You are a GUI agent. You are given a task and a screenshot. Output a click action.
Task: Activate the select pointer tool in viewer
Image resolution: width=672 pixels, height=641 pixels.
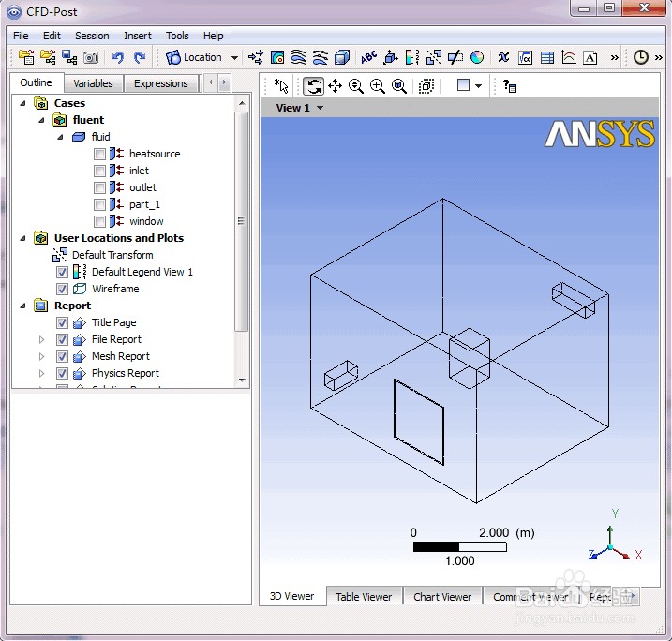coord(281,86)
